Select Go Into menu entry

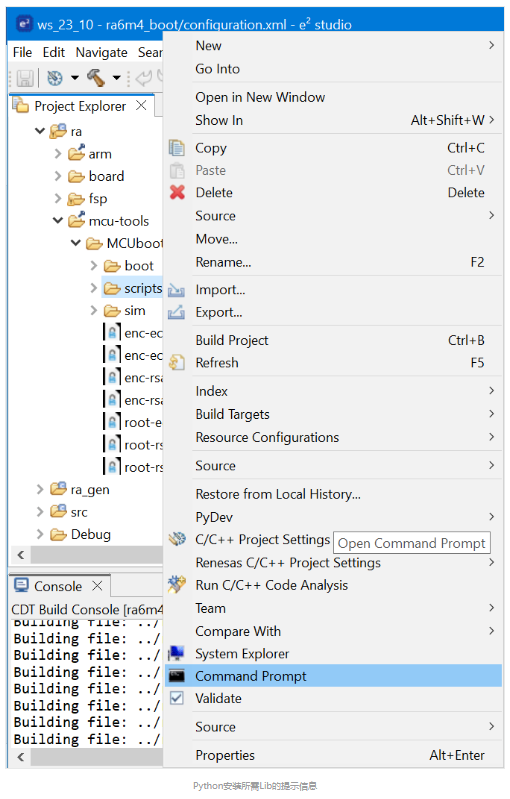click(x=333, y=68)
